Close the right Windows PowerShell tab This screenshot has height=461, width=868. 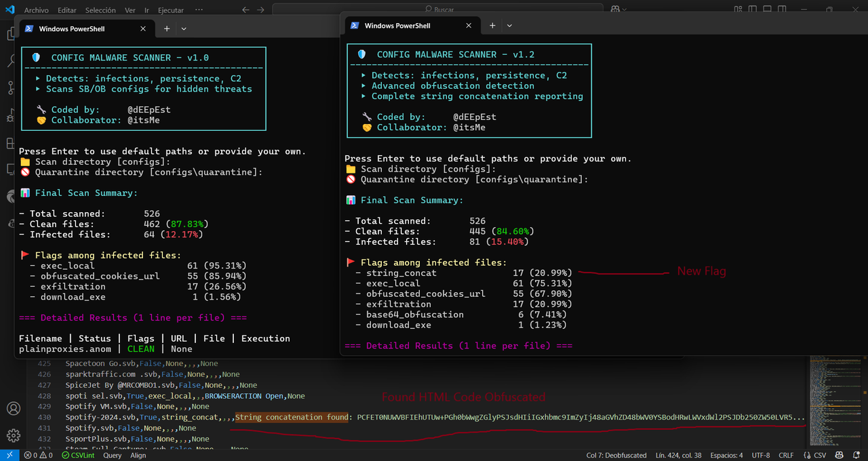(469, 26)
